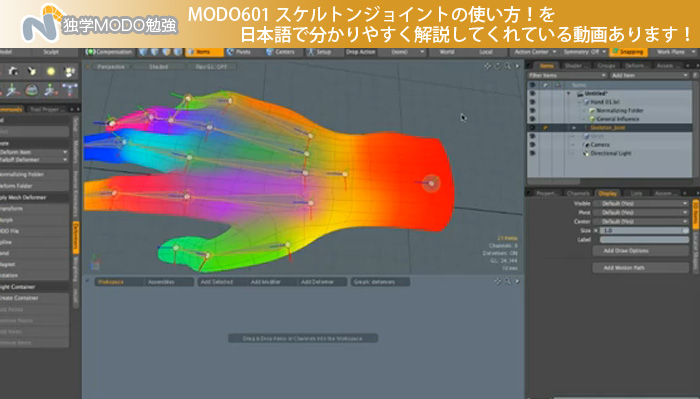Click the viewport move icon at top right
700x399 pixels.
[x=488, y=66]
